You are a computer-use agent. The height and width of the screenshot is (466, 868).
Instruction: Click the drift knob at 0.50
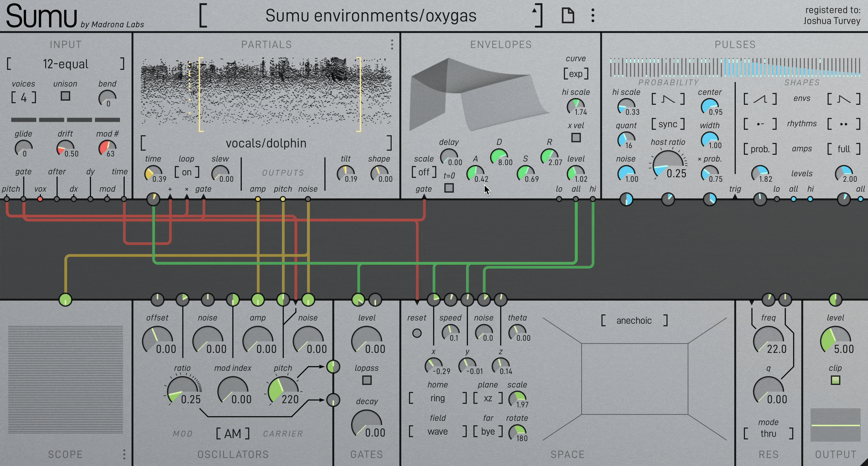coord(65,148)
